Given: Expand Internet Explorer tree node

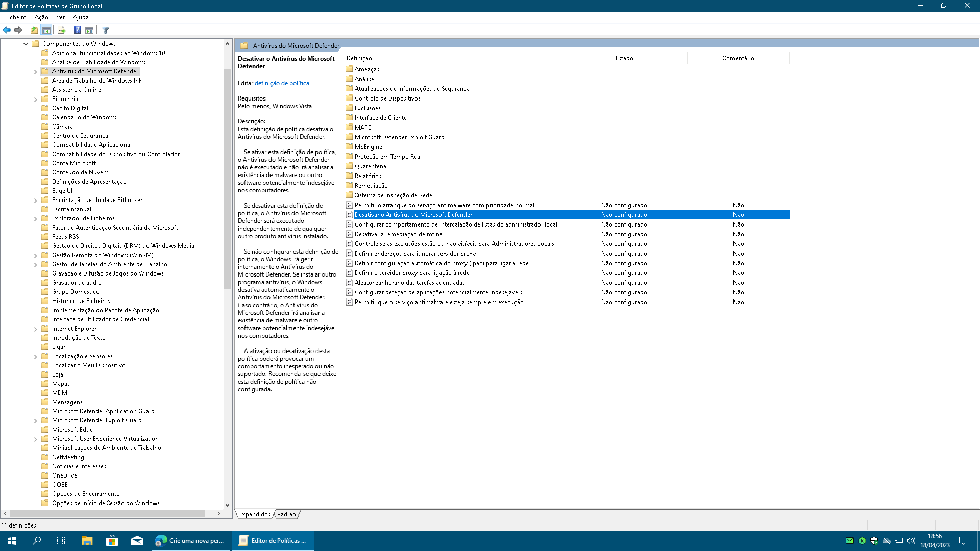Looking at the screenshot, I should coord(35,329).
